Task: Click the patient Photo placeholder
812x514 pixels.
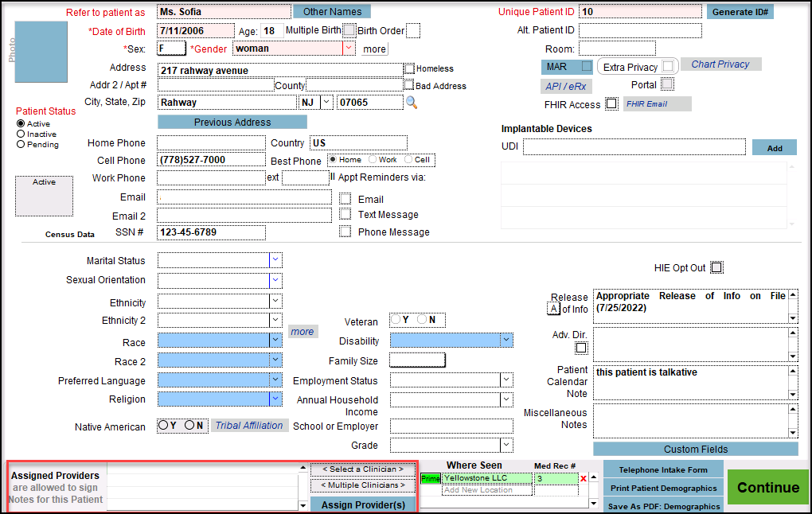Action: pos(41,53)
